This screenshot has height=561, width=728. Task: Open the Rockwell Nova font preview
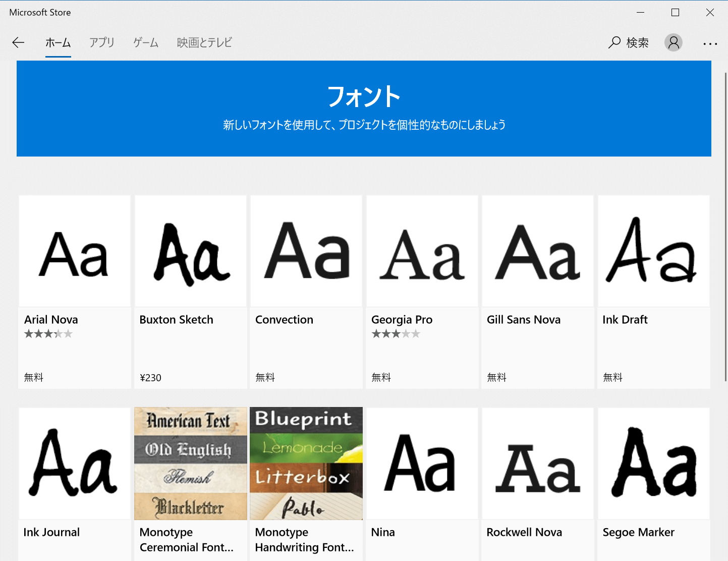[x=538, y=464]
